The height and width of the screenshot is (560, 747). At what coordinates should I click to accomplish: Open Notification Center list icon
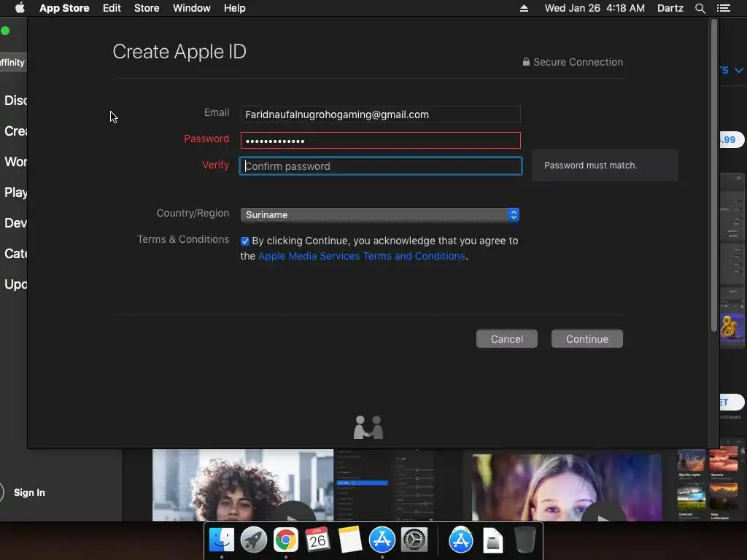click(x=724, y=8)
